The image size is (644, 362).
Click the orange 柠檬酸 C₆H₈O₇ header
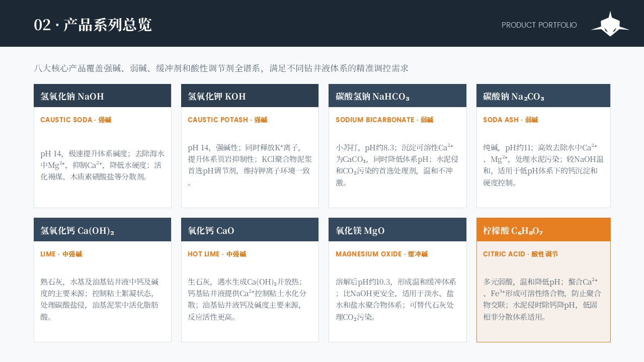point(543,230)
